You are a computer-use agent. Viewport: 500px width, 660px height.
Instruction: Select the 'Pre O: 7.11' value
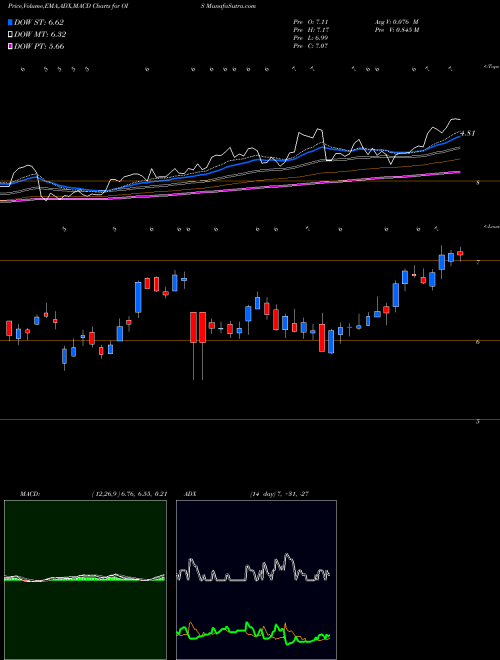click(311, 22)
